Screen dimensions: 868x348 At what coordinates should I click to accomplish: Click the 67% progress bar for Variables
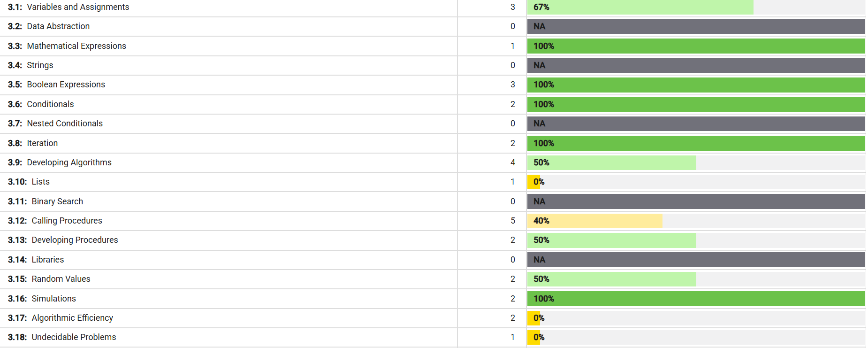click(x=640, y=7)
